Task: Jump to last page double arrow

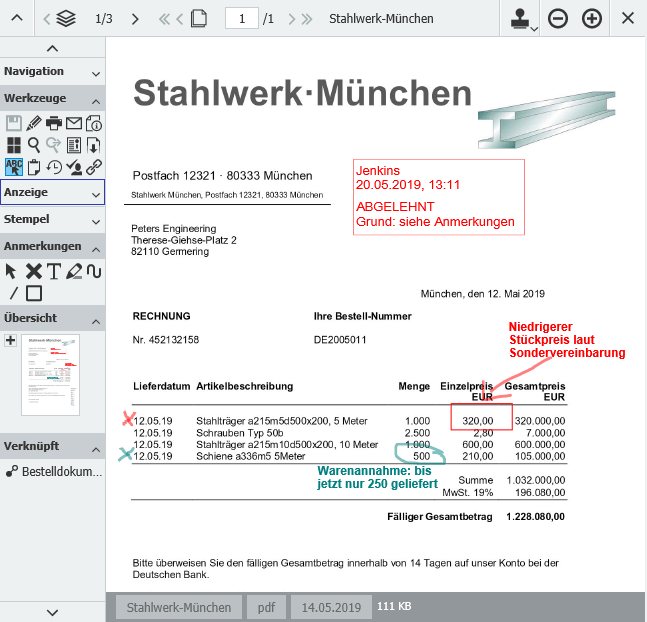Action: [x=307, y=19]
